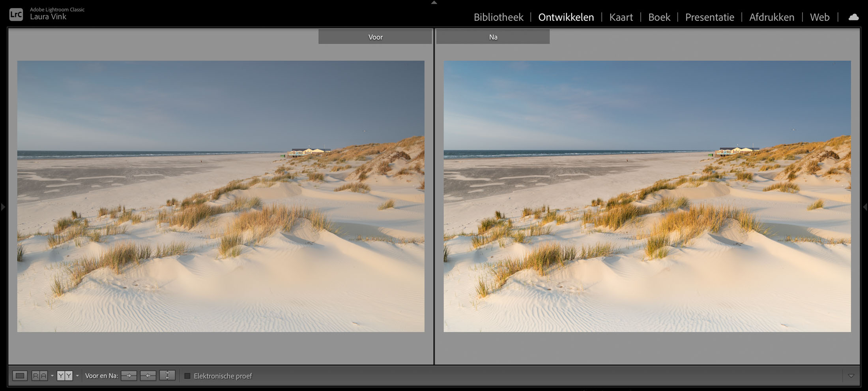The height and width of the screenshot is (391, 868).
Task: Swap Before and After settings icon
Action: coord(167,376)
